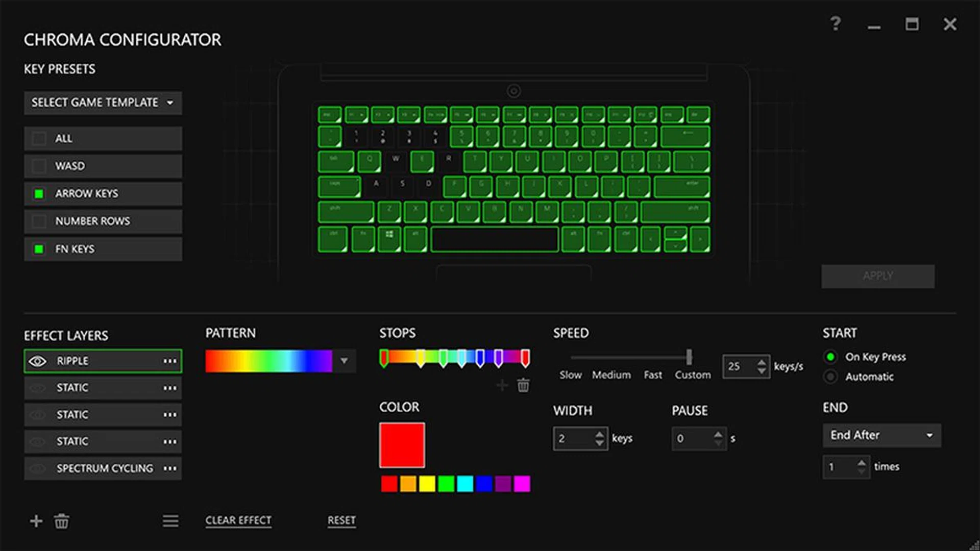
Task: Open Ripple layer three-dots options
Action: 170,361
